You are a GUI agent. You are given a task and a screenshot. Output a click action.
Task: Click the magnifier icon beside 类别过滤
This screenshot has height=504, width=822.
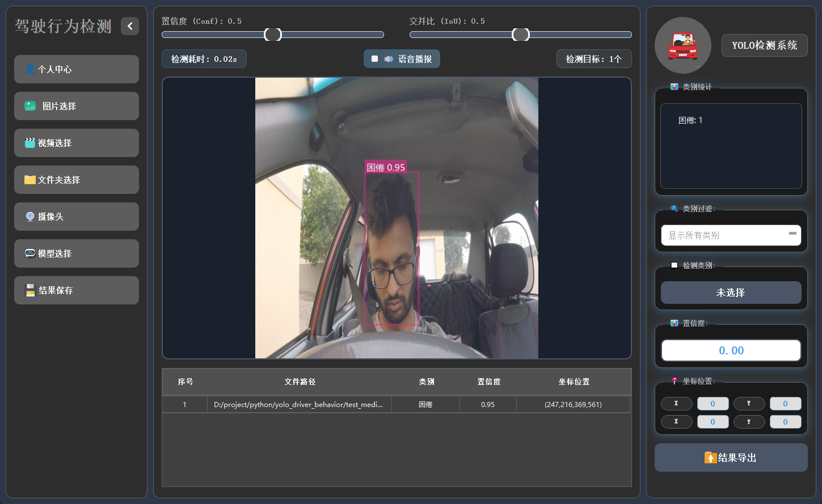point(674,209)
